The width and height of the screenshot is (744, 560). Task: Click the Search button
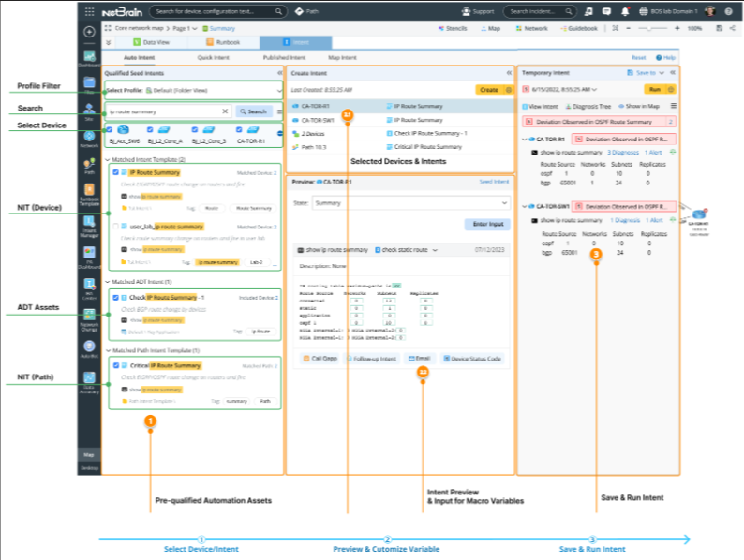pos(254,111)
